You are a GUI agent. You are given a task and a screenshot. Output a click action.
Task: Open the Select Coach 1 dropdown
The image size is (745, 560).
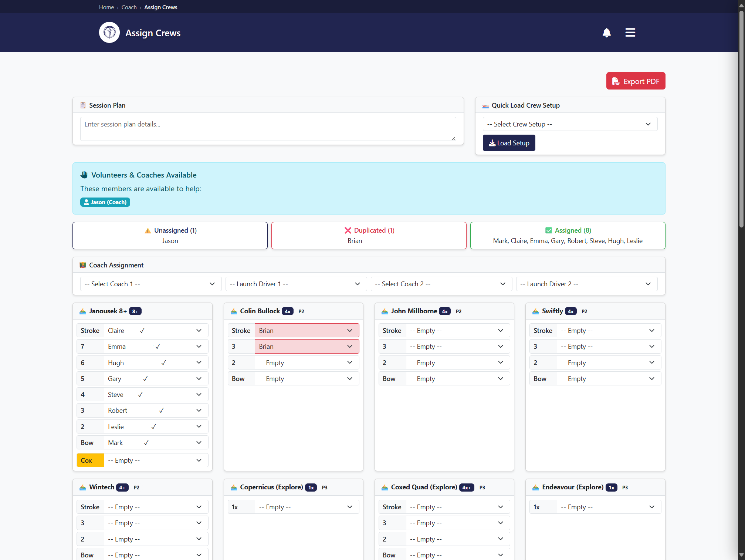click(151, 284)
